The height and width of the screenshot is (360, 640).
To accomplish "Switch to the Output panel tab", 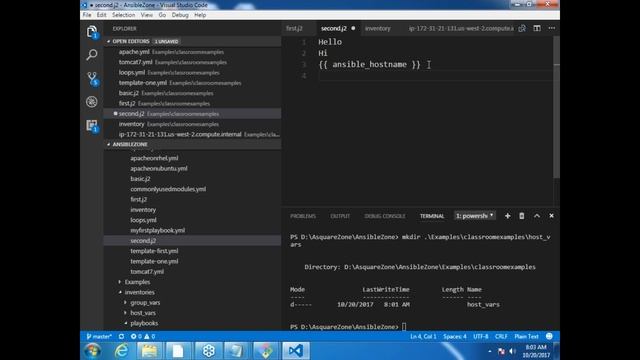I will 340,216.
